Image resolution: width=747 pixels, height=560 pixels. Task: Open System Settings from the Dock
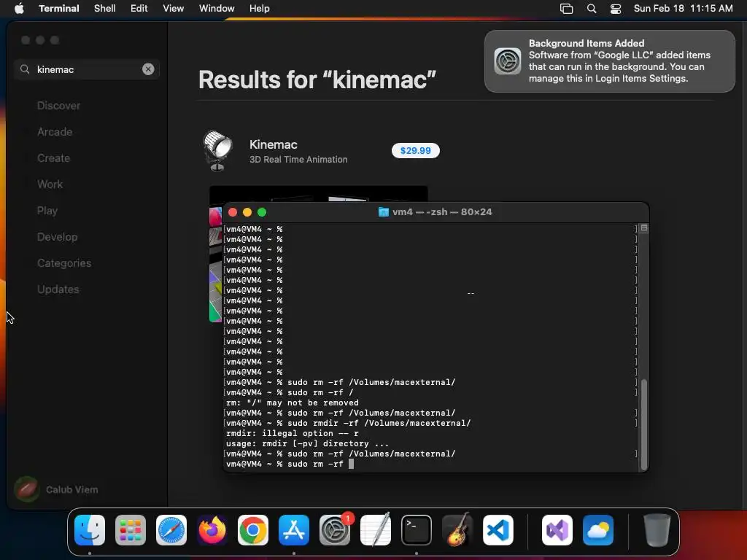click(334, 530)
